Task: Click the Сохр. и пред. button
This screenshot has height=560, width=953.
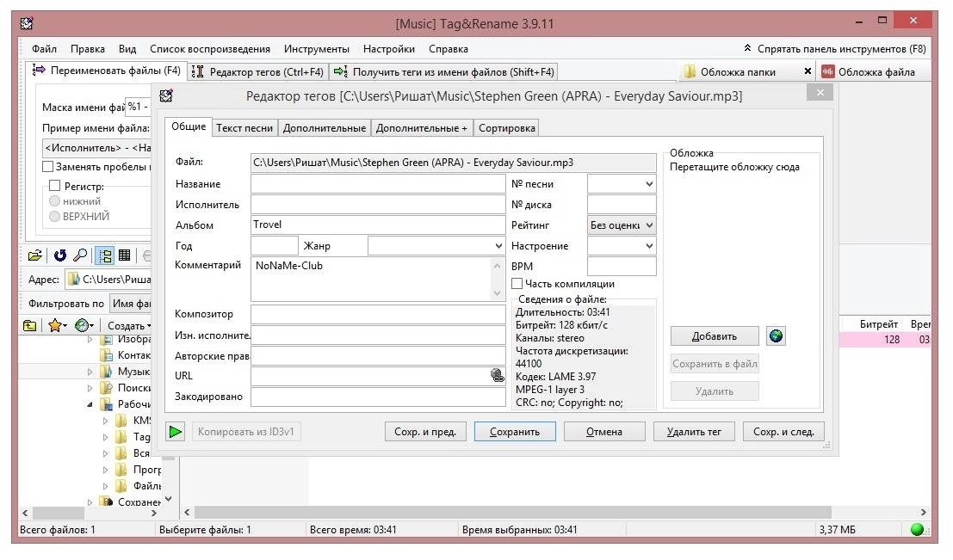Action: (x=425, y=432)
